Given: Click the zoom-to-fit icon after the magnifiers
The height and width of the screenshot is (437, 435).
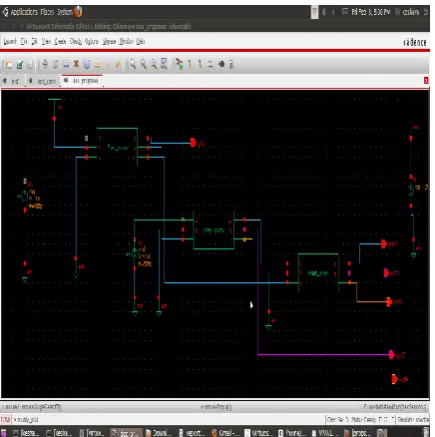Looking at the screenshot, I should click(164, 64).
